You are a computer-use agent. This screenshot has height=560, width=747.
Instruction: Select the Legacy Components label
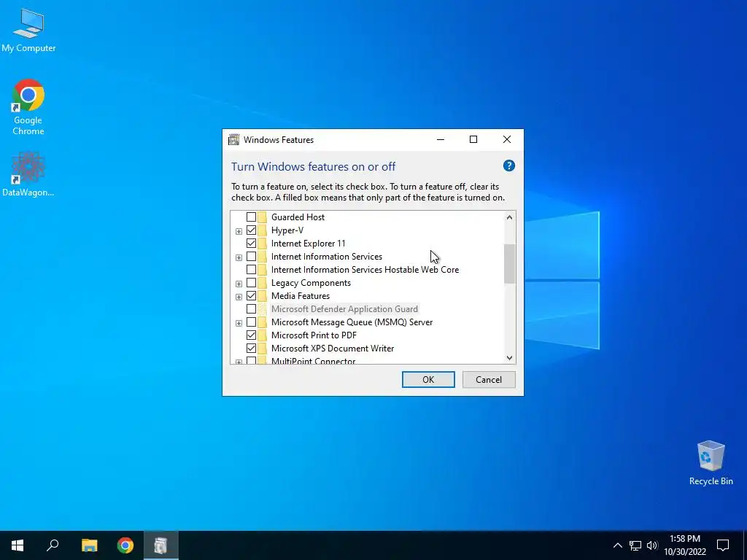(x=311, y=283)
